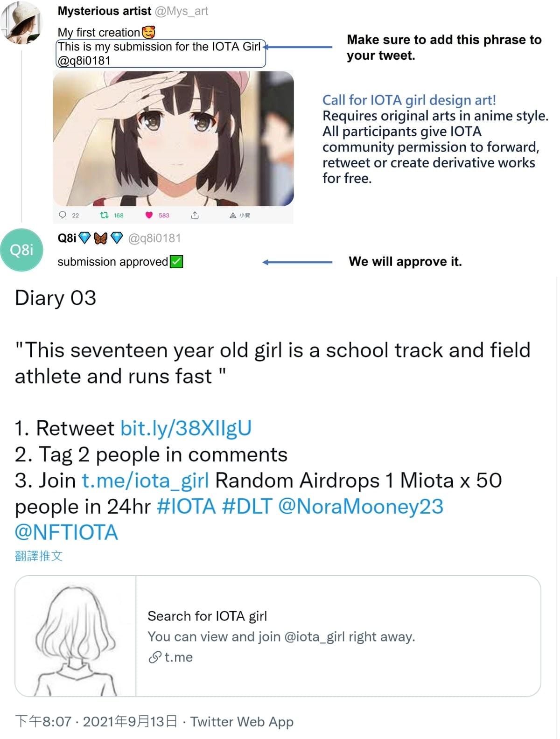The width and height of the screenshot is (560, 739).
Task: Click the link chain icon beside t.me
Action: (154, 657)
